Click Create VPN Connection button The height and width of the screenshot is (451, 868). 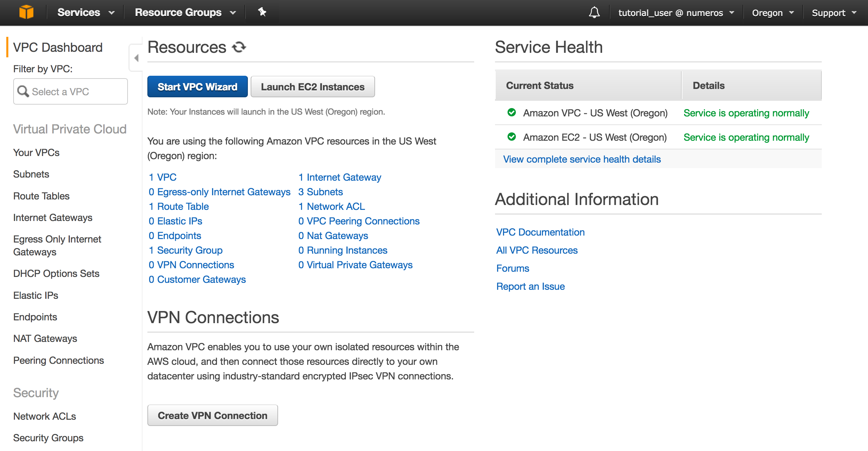pos(212,415)
